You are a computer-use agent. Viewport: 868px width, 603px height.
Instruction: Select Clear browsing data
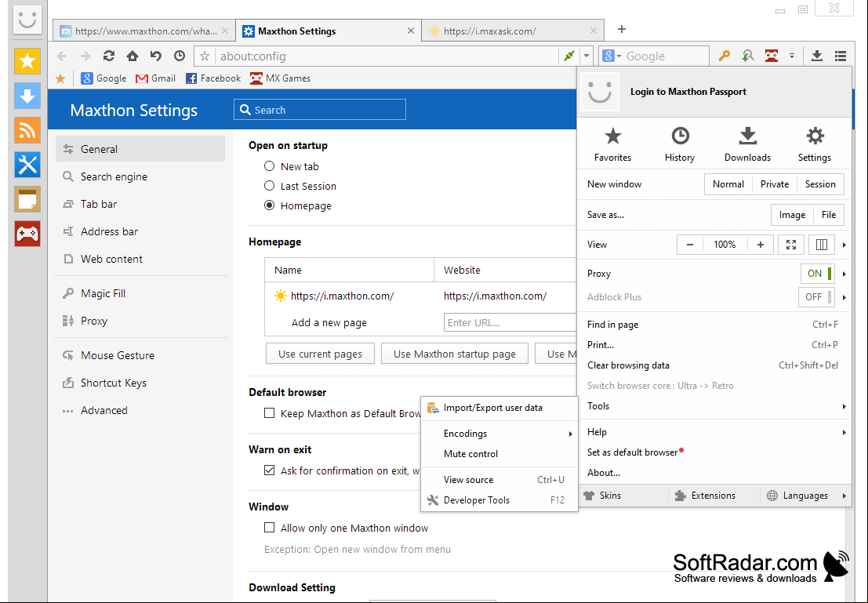click(714, 365)
